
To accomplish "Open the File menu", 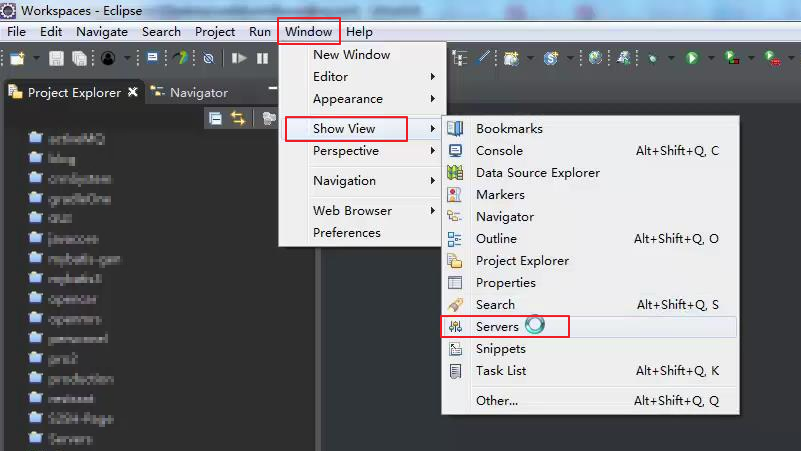I will point(16,32).
